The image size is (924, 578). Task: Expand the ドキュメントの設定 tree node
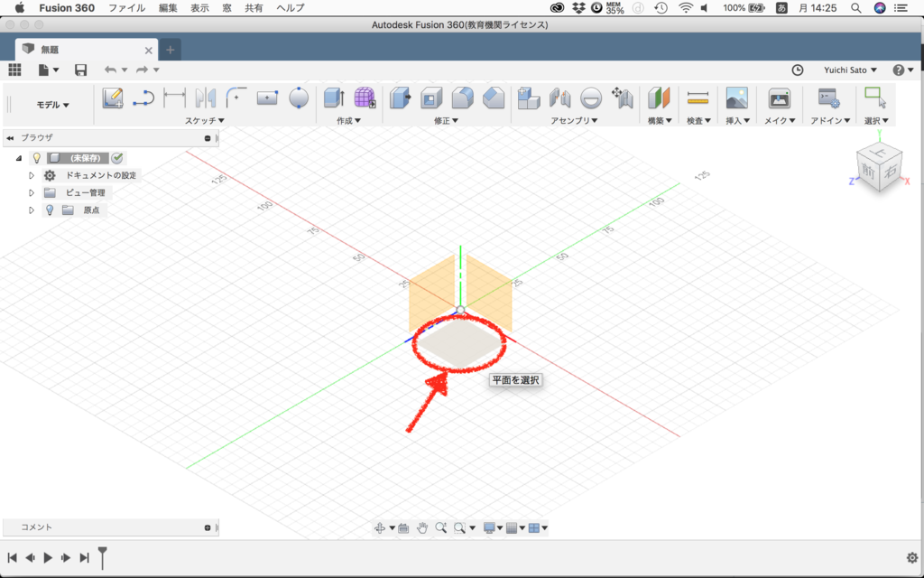[x=32, y=176]
